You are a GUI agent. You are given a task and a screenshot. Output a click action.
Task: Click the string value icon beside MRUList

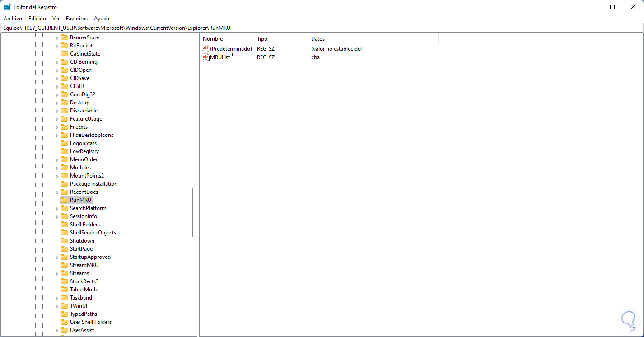[205, 57]
